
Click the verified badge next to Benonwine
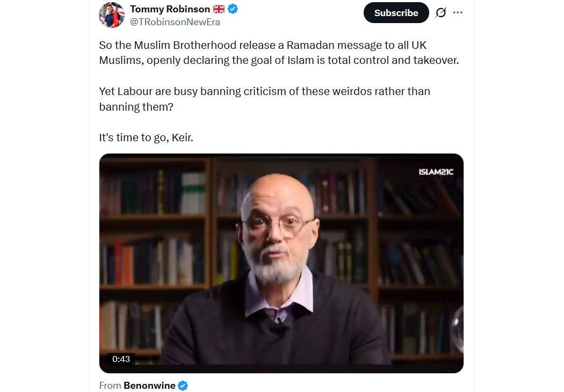(x=183, y=386)
